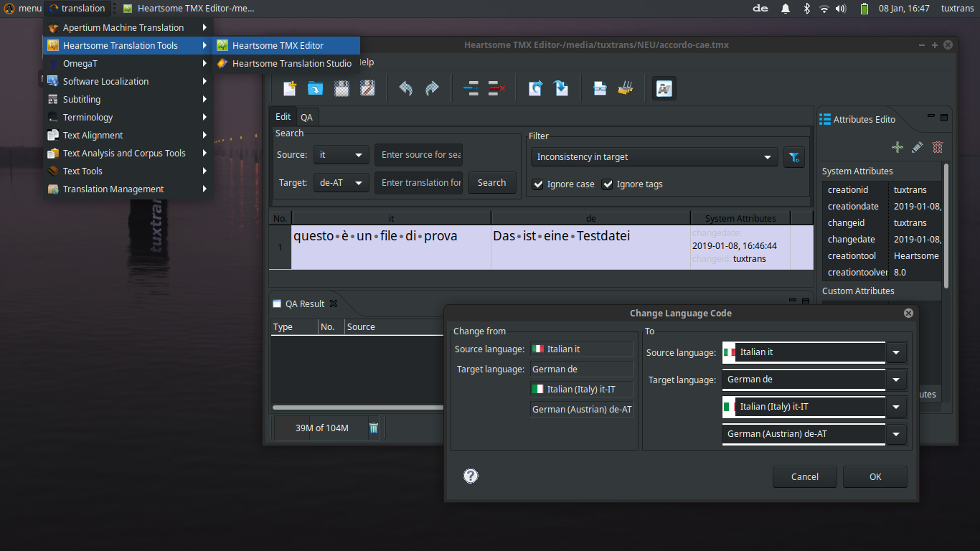Run garbage collection from memory bar trash icon
Screen dimensions: 980x551
pos(374,428)
